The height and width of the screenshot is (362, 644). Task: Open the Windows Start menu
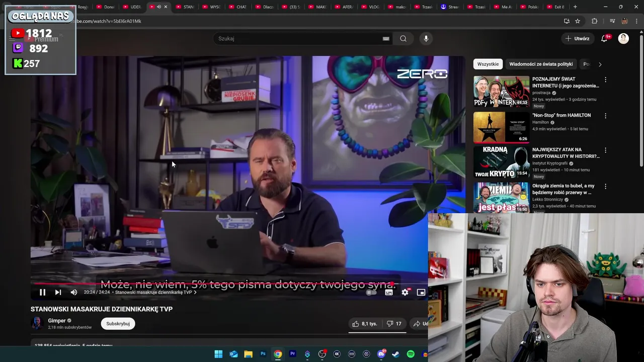coord(218,354)
